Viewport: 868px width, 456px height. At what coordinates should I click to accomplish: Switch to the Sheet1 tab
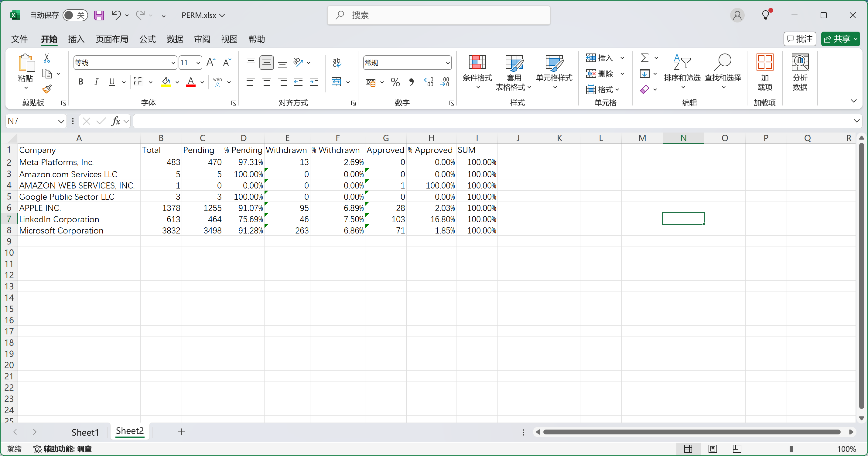click(85, 432)
